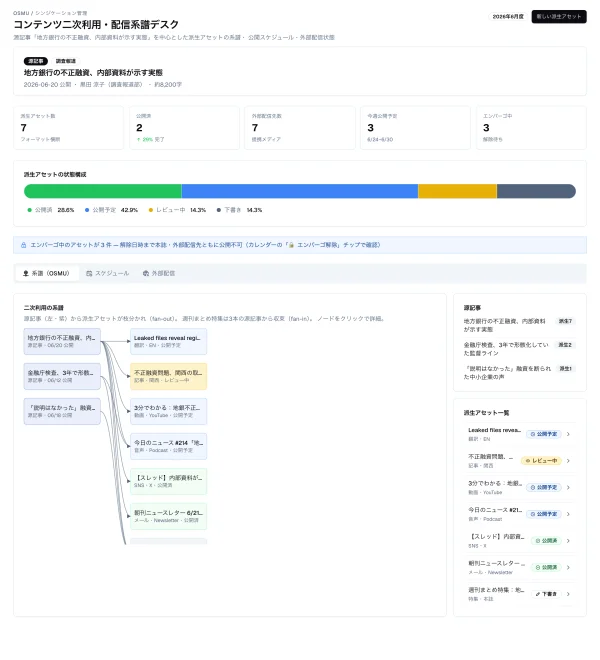Expand 朝刊ニュースレター row chevron in asset list
The height and width of the screenshot is (660, 600).
click(568, 567)
